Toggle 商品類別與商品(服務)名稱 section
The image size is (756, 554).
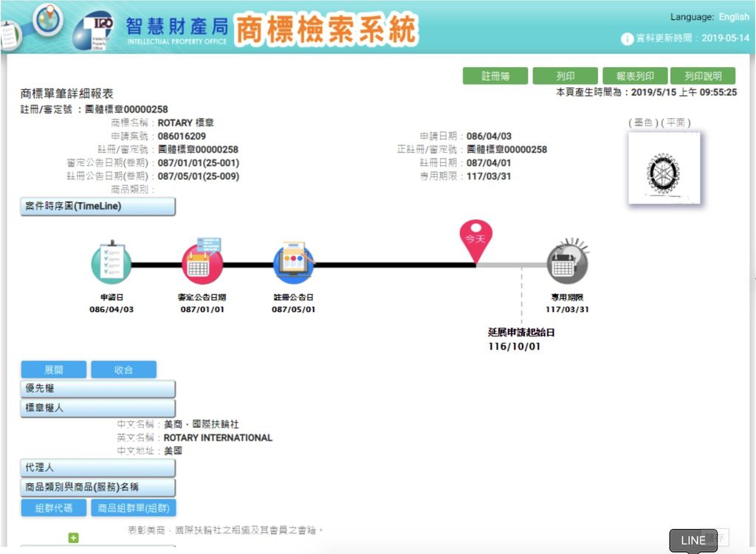pos(98,487)
